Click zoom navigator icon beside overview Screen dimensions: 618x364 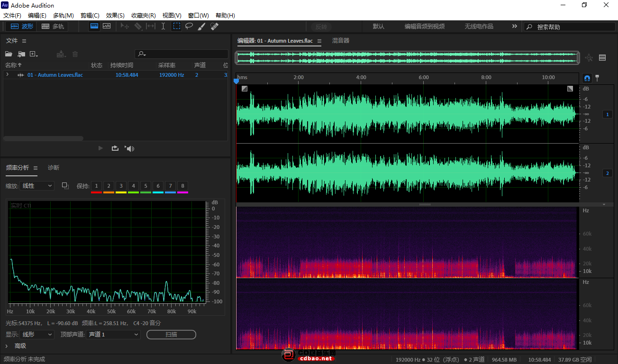click(x=589, y=58)
